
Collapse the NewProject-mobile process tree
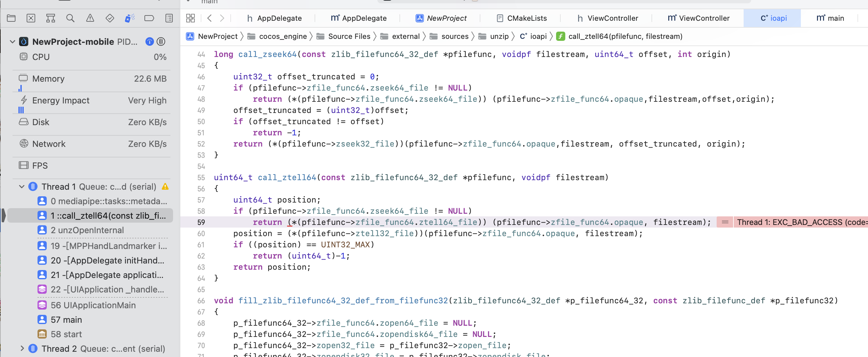13,42
